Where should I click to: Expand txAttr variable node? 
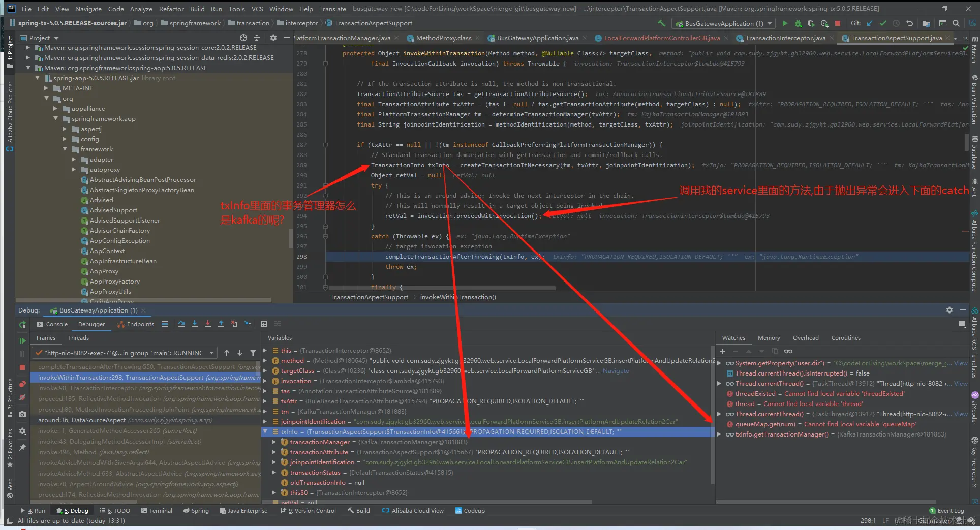click(265, 401)
